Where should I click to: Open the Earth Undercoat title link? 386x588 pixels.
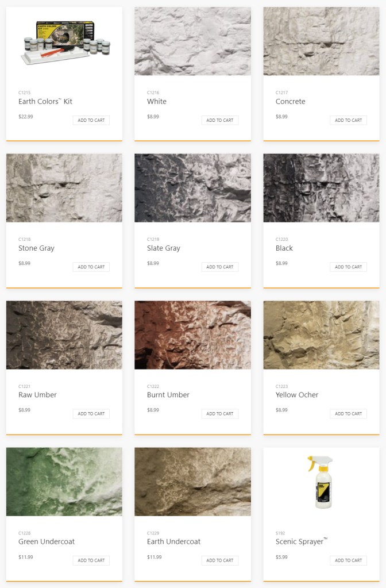pyautogui.click(x=173, y=541)
